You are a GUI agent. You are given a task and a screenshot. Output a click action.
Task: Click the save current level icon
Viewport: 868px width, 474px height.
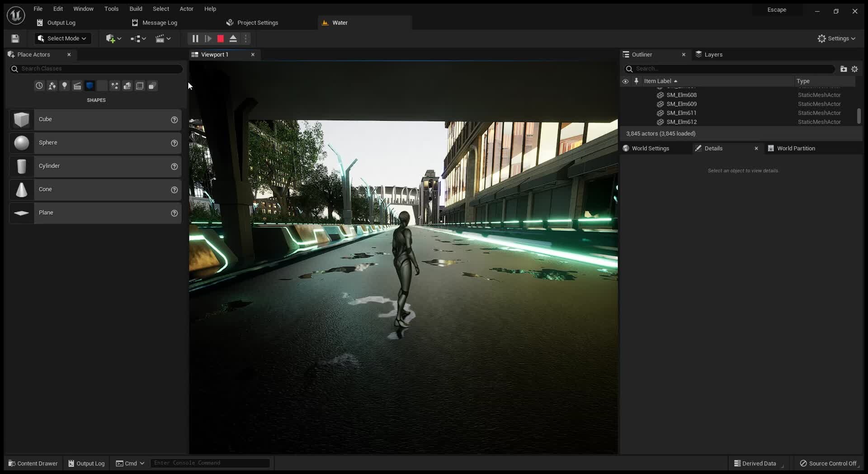click(15, 38)
